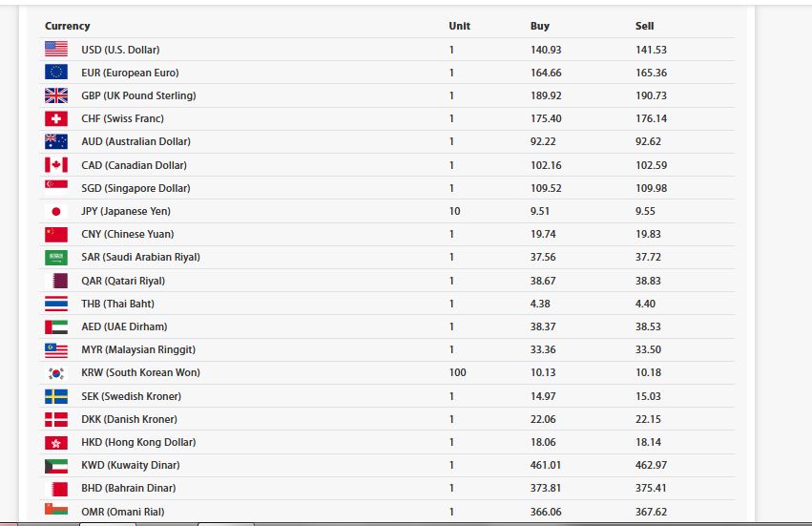Click the OMR sell rate 367.62
The image size is (812, 526).
click(x=651, y=512)
